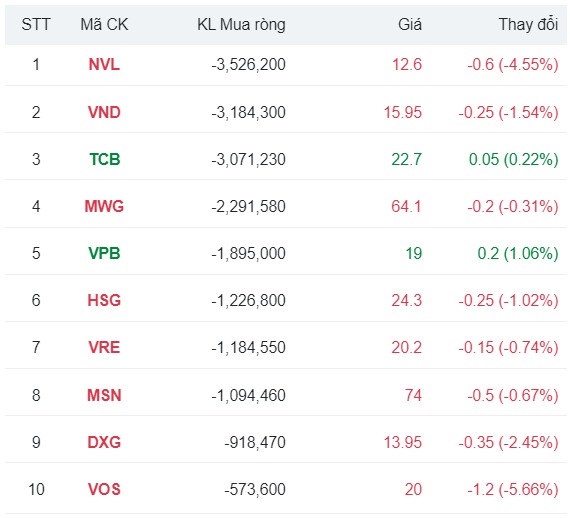Click the VRE price 20.2
Image resolution: width=570 pixels, height=518 pixels.
407,348
